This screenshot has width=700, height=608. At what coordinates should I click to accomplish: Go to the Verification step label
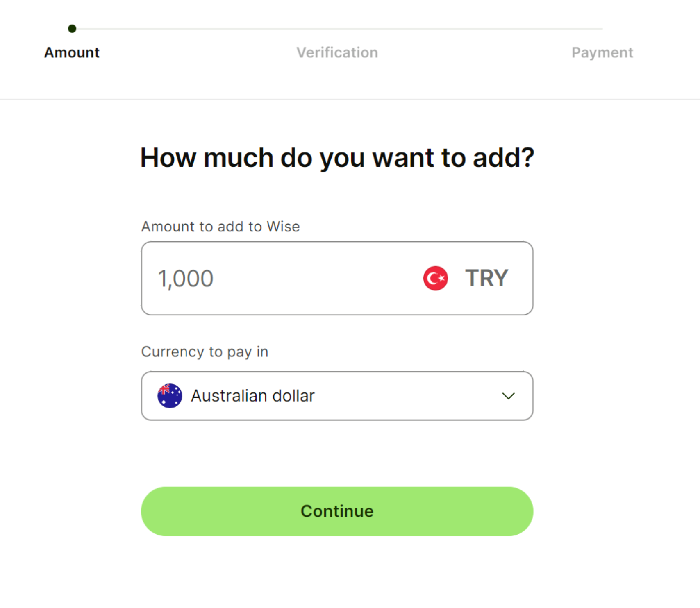pyautogui.click(x=337, y=52)
